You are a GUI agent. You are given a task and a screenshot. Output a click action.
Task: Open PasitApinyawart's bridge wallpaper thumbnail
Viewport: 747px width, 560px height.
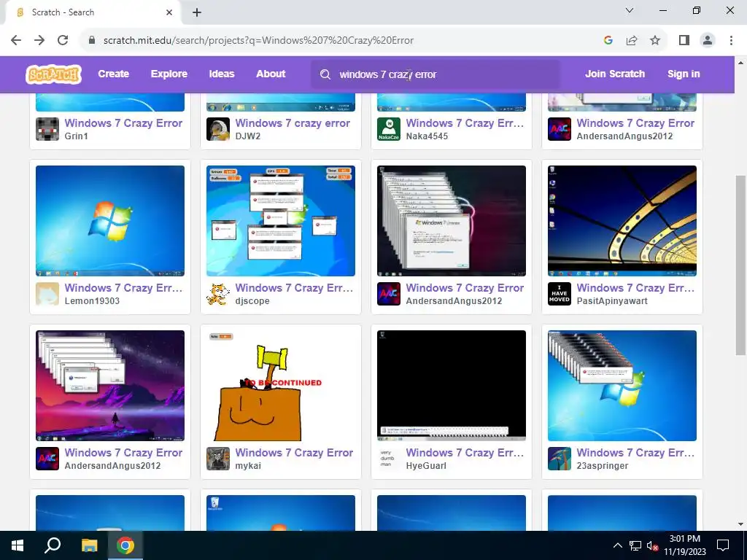click(622, 221)
